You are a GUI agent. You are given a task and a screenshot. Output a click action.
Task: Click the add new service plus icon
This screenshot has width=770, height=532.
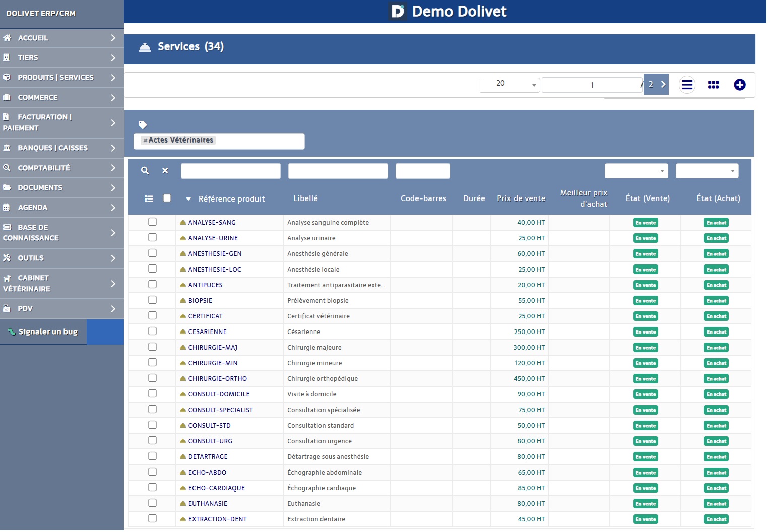click(739, 85)
